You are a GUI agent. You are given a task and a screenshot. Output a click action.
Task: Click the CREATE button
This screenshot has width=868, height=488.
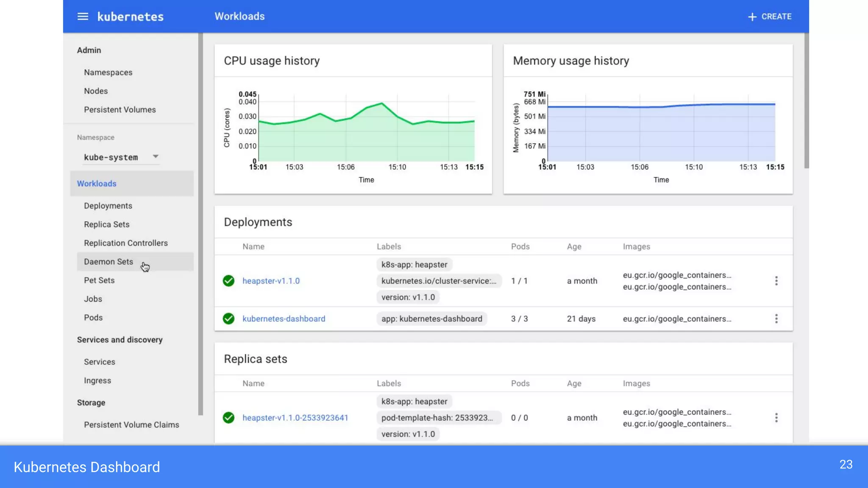tap(770, 17)
